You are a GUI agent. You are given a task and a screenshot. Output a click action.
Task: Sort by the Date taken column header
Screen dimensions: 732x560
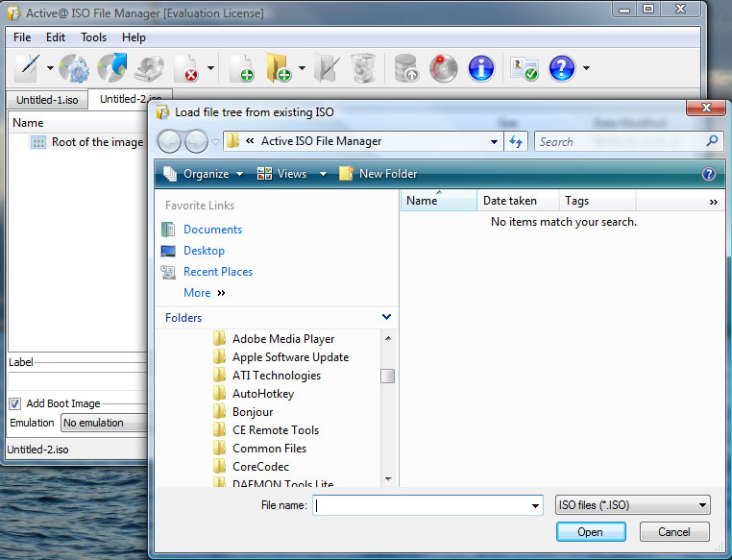coord(518,201)
